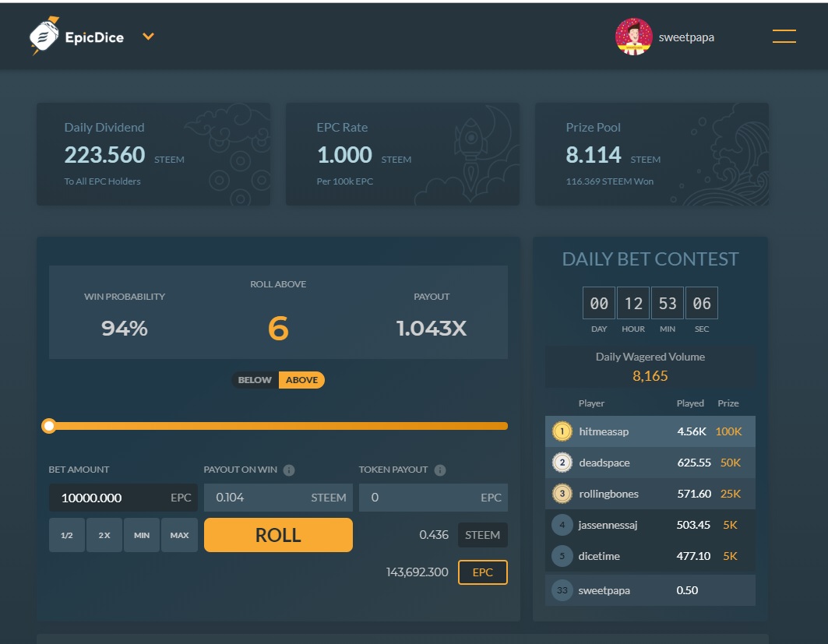This screenshot has width=828, height=644.
Task: Click the Token Payout field
Action: click(433, 498)
